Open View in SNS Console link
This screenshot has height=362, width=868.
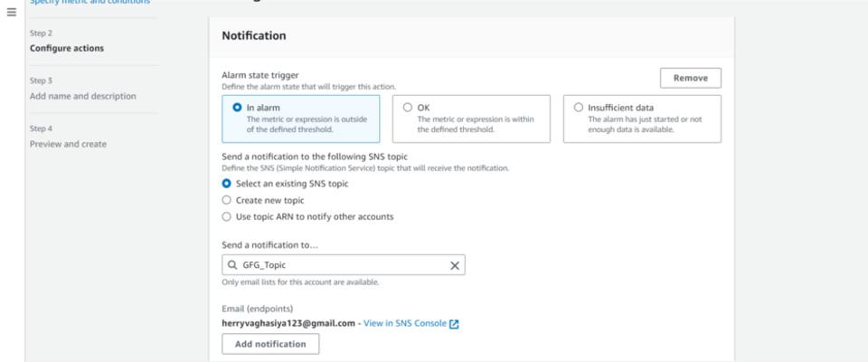pyautogui.click(x=405, y=324)
